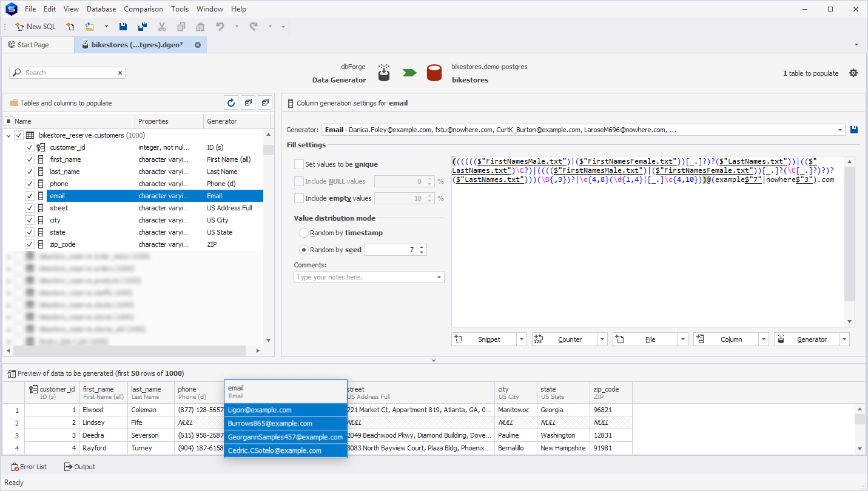Image resolution: width=868 pixels, height=491 pixels.
Task: Collapse the settings pane with the chevron
Action: click(x=434, y=361)
